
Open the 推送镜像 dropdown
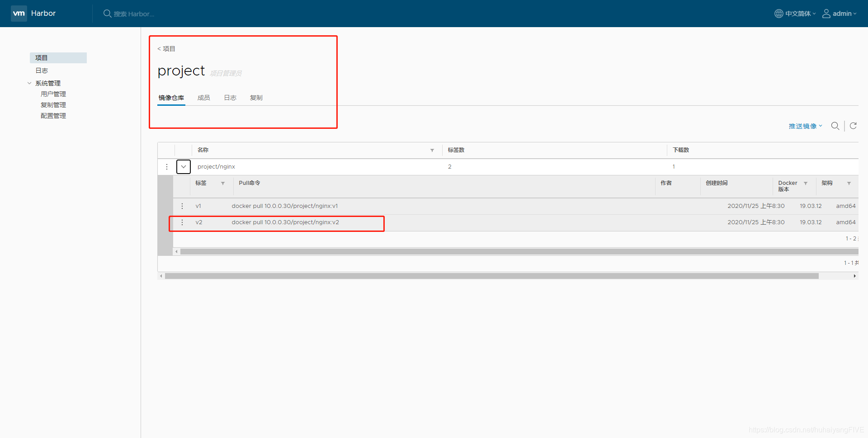pos(806,126)
